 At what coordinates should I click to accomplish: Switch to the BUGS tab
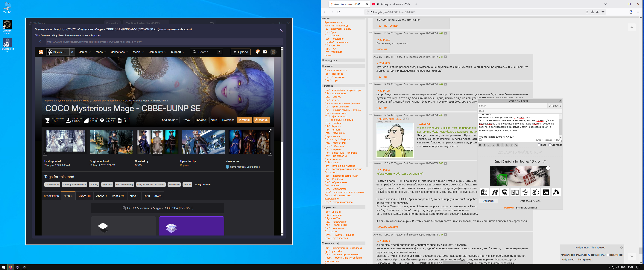tap(134, 196)
